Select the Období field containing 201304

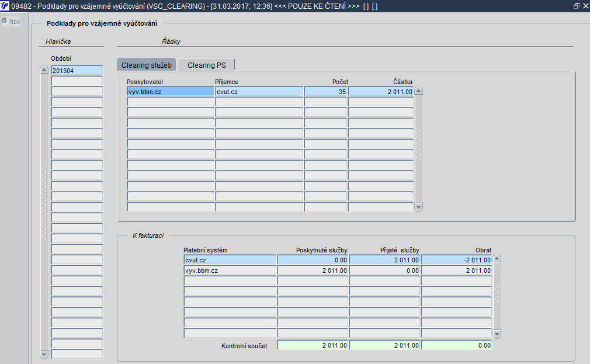click(77, 70)
